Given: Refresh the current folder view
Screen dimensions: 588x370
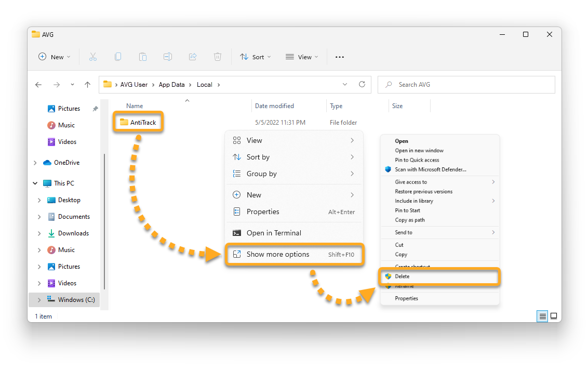Looking at the screenshot, I should coord(362,85).
